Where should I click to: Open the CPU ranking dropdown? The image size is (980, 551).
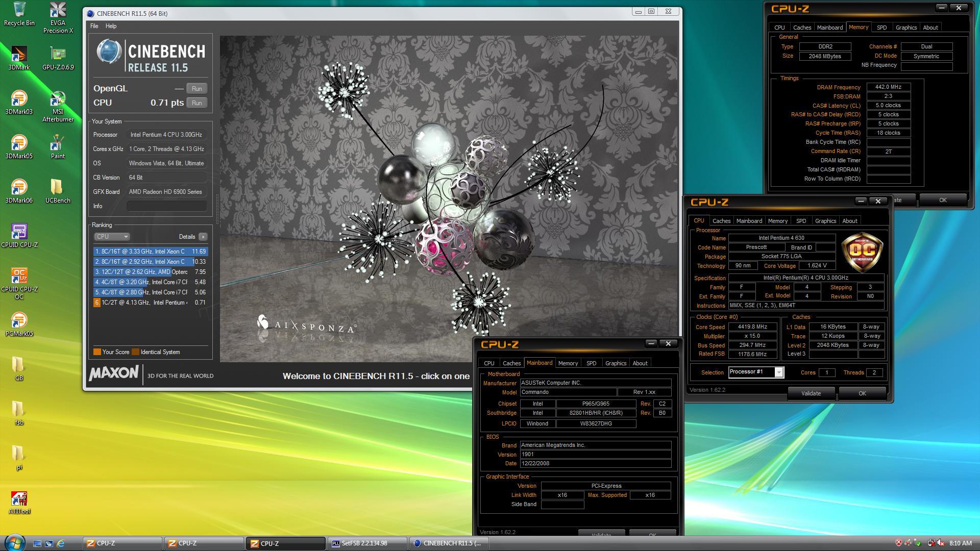click(x=112, y=236)
